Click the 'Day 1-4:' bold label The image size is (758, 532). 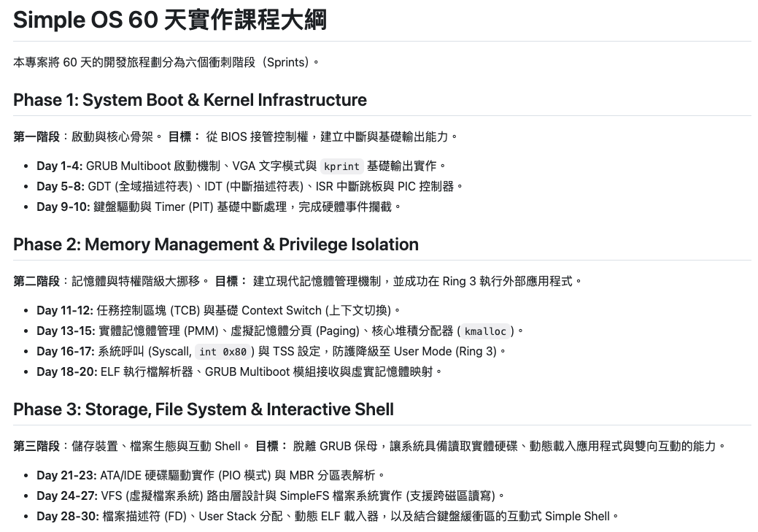(60, 166)
